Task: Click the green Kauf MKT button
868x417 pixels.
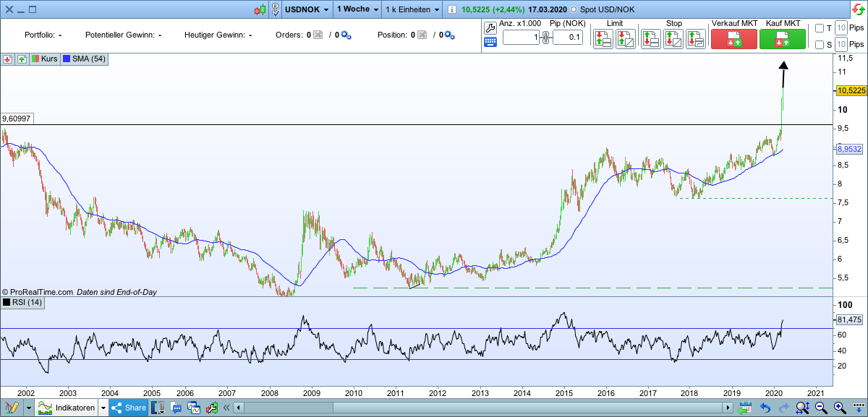Action: click(783, 38)
